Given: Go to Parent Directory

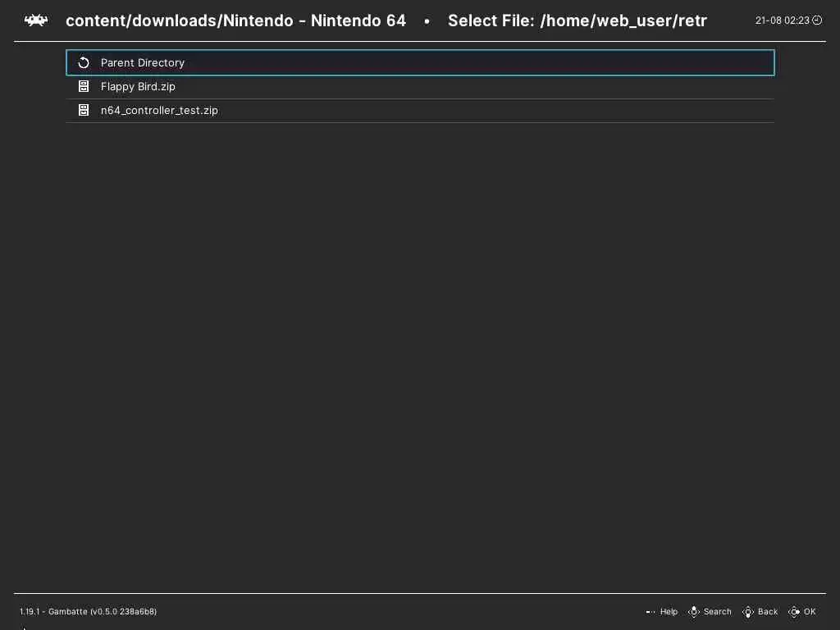Looking at the screenshot, I should coord(420,62).
